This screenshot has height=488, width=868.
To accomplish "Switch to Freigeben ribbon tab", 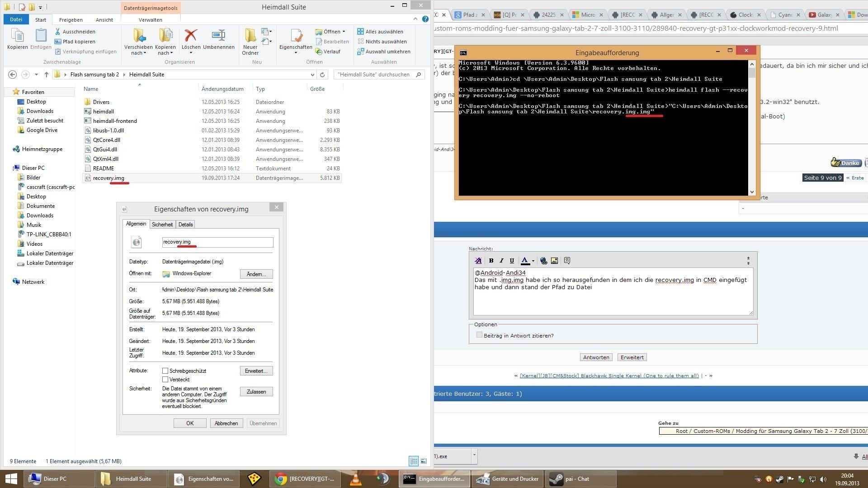I will click(71, 20).
